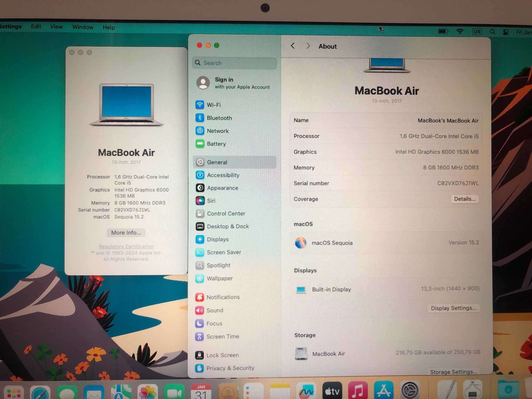Open Apple TV from the Dock
The image size is (532, 399).
332,391
